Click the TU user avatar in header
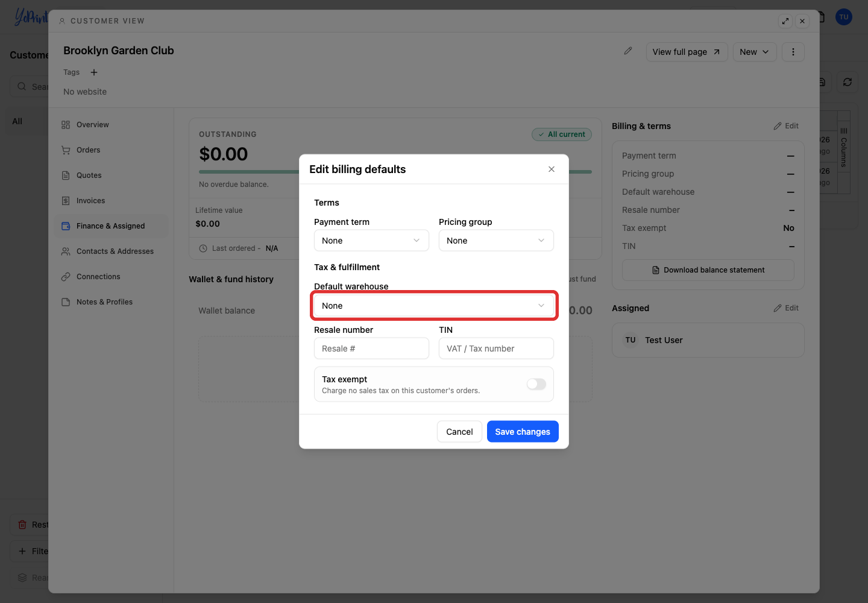Screen dimensions: 868x603 tap(844, 17)
